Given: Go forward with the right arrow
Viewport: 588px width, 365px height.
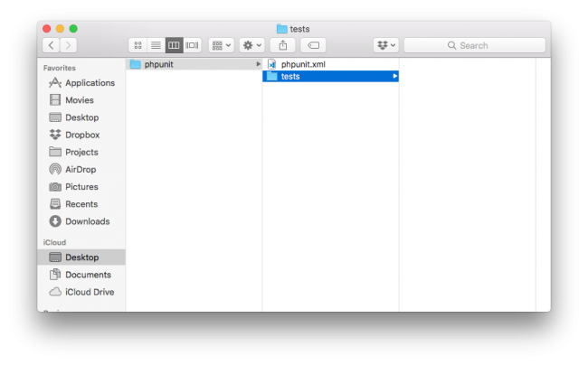Looking at the screenshot, I should point(69,45).
